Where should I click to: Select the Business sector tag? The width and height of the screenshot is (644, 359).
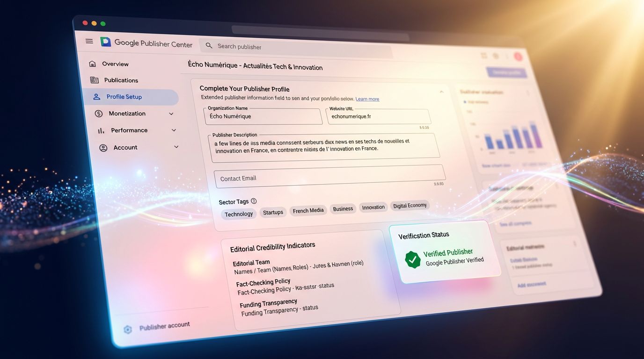pos(343,209)
